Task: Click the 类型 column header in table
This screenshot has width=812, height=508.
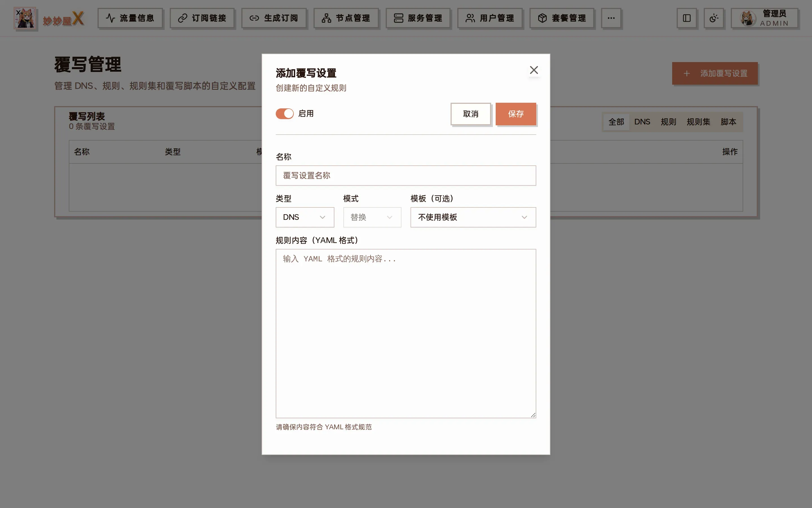Action: (173, 152)
